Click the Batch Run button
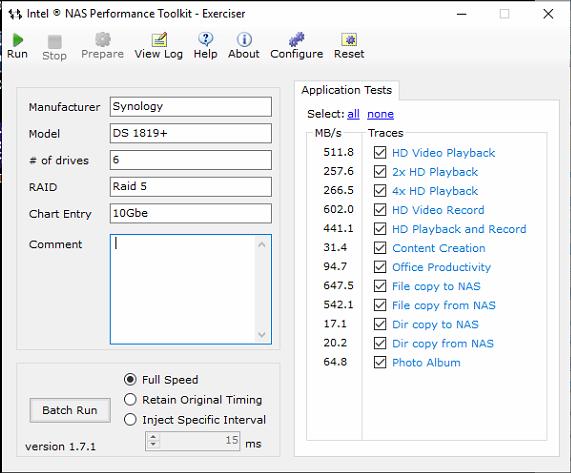This screenshot has width=571, height=473. (70, 410)
